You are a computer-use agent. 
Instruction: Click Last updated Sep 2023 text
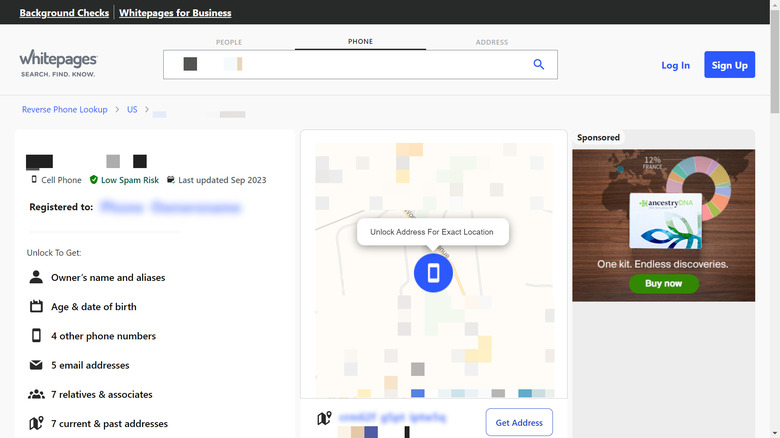[222, 180]
